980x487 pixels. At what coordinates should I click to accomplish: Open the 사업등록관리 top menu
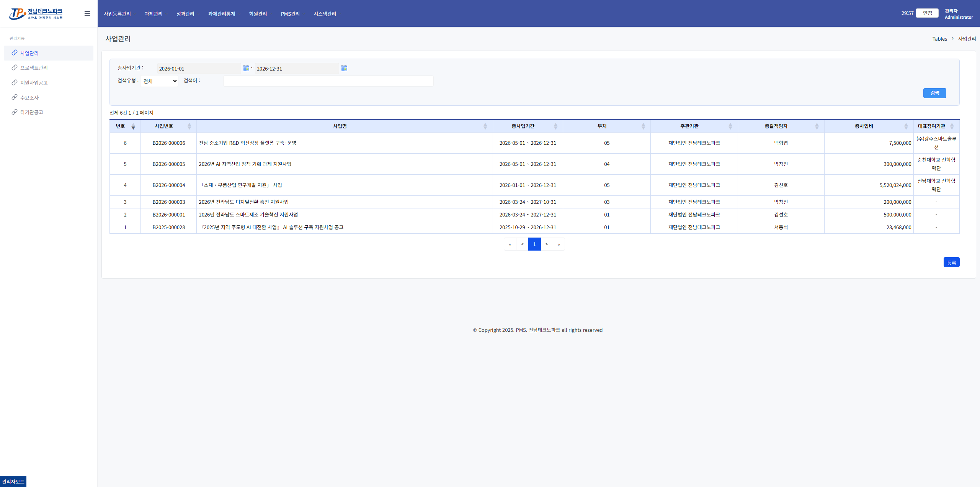click(x=117, y=14)
